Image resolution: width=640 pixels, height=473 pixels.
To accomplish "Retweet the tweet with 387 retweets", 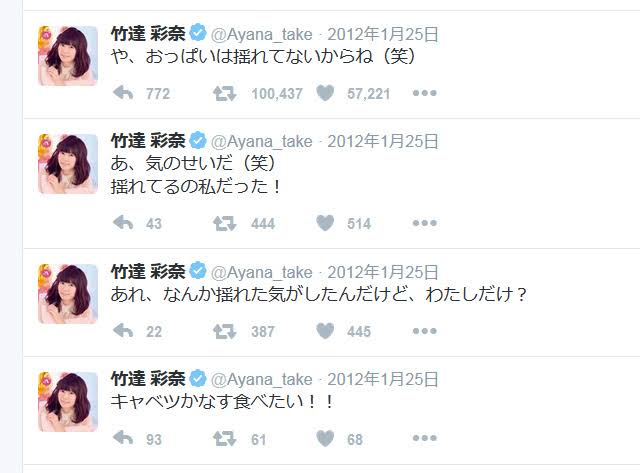I will 224,331.
